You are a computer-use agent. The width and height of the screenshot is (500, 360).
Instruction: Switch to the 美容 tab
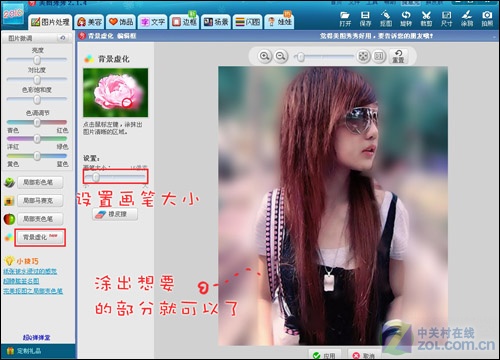click(x=89, y=22)
